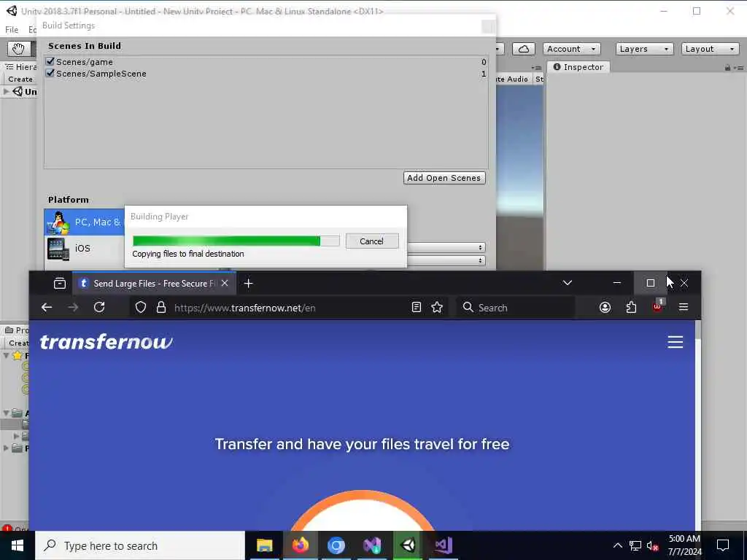Open a new Firefox tab
This screenshot has width=747, height=560.
coord(248,284)
